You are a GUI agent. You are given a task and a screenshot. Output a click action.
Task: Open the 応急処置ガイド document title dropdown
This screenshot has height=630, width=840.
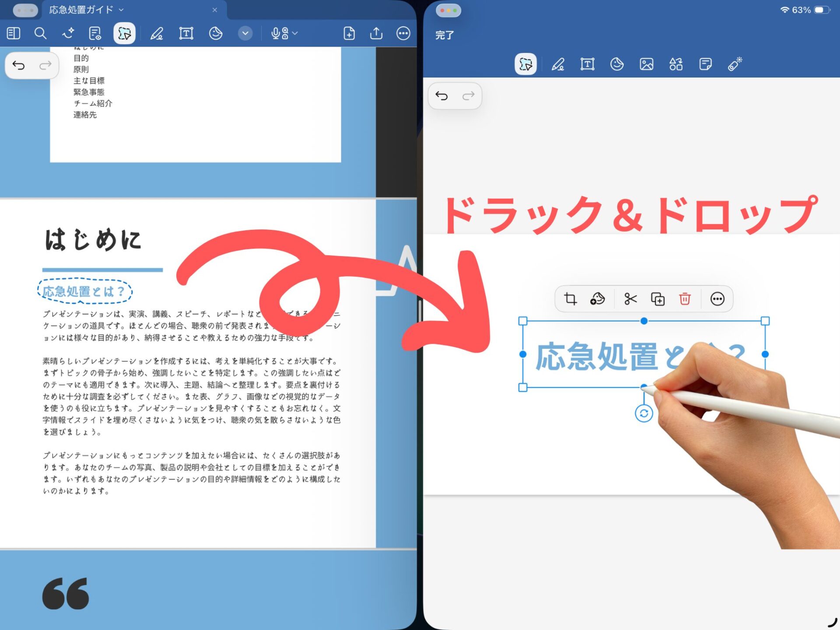(x=86, y=10)
